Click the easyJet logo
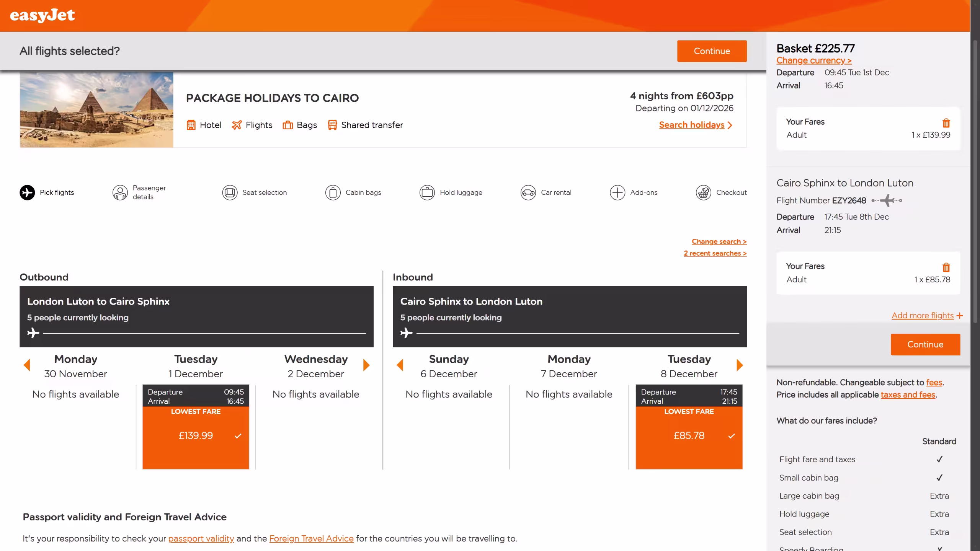The image size is (980, 551). click(42, 15)
